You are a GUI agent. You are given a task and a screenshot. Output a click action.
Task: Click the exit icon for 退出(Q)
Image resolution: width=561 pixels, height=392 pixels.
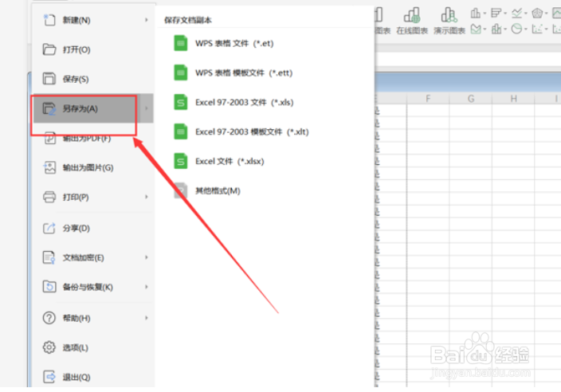click(49, 377)
